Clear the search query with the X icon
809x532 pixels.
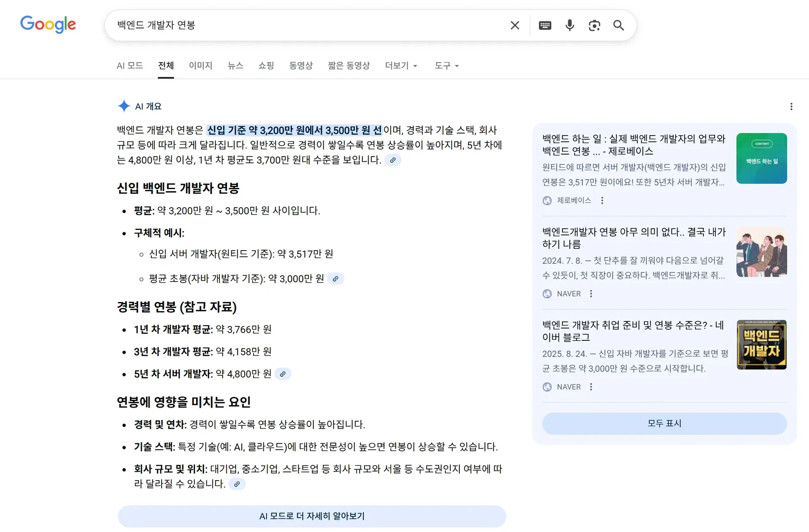coord(515,25)
